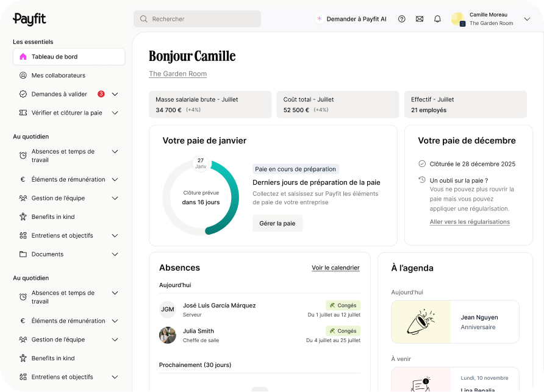
Task: Click the Mes collaborateurs person icon
Action: [x=23, y=75]
